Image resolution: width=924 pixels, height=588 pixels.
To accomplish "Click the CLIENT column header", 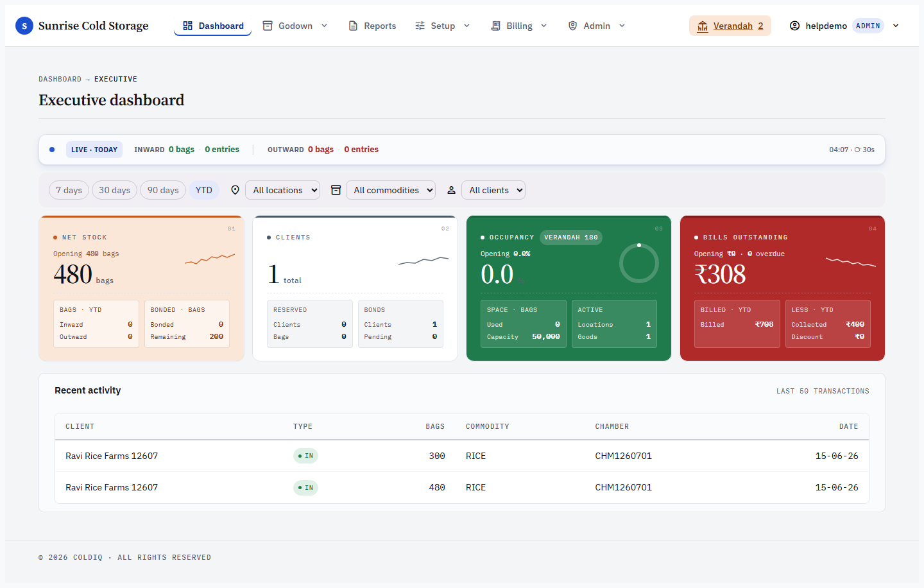I will pos(80,426).
